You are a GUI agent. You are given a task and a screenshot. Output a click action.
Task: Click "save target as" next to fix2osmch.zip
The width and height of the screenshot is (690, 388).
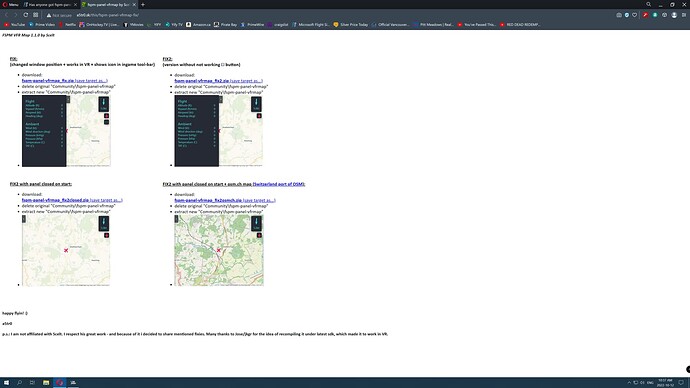point(259,200)
